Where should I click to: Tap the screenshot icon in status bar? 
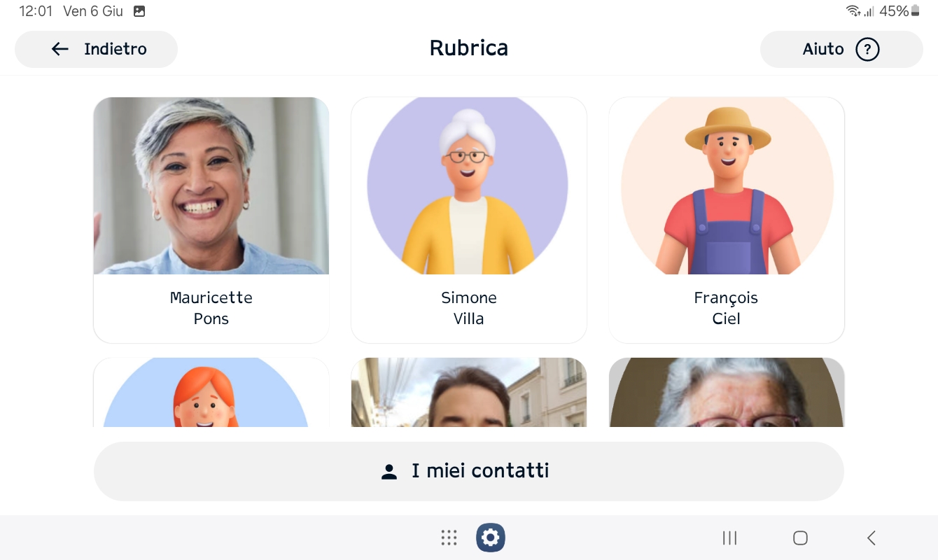click(x=139, y=11)
